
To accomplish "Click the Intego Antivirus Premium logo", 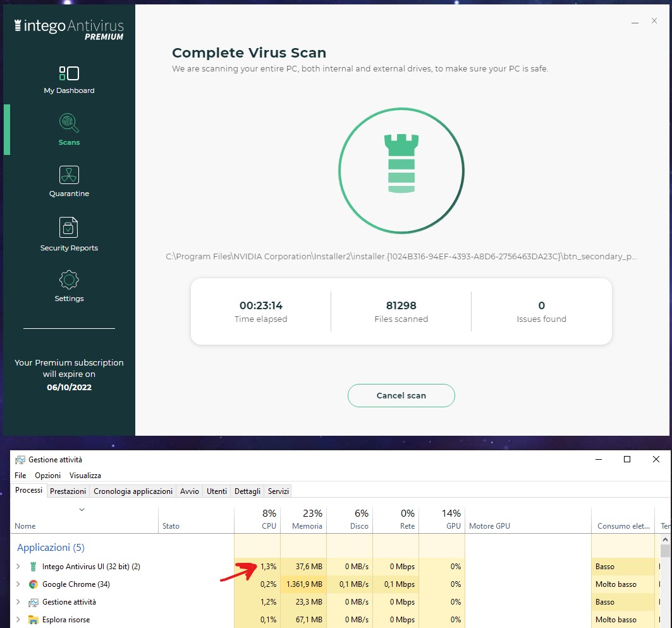I will click(69, 29).
